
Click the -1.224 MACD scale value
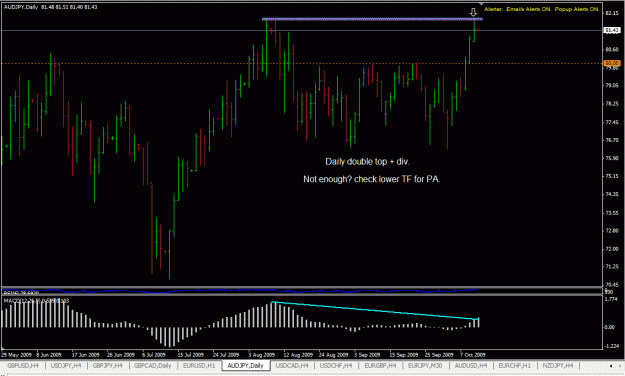tap(611, 346)
